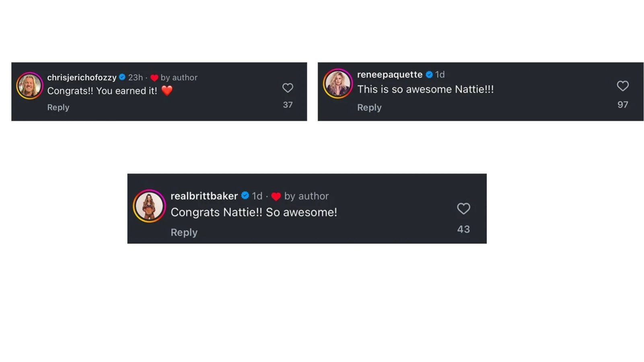Reply to chrisjerichofozzy's comment

click(x=58, y=107)
